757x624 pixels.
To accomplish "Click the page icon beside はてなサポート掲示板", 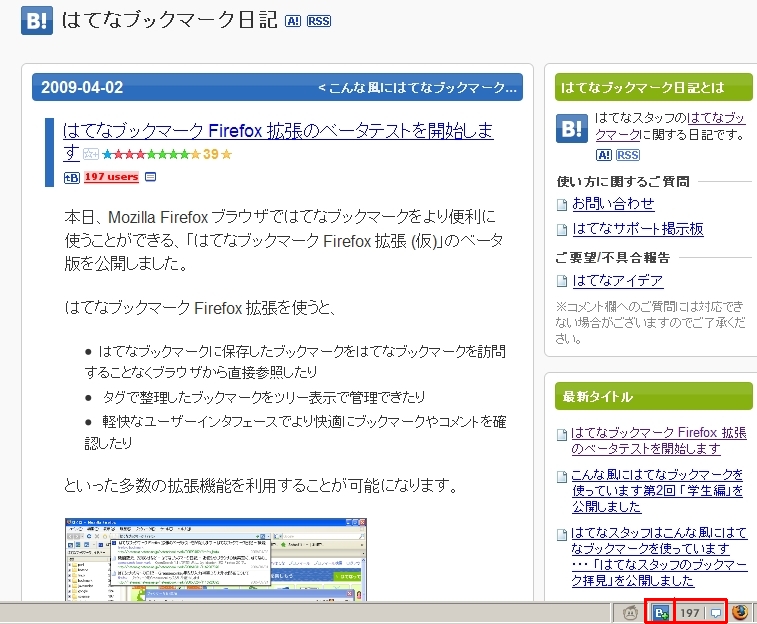I will click(562, 230).
